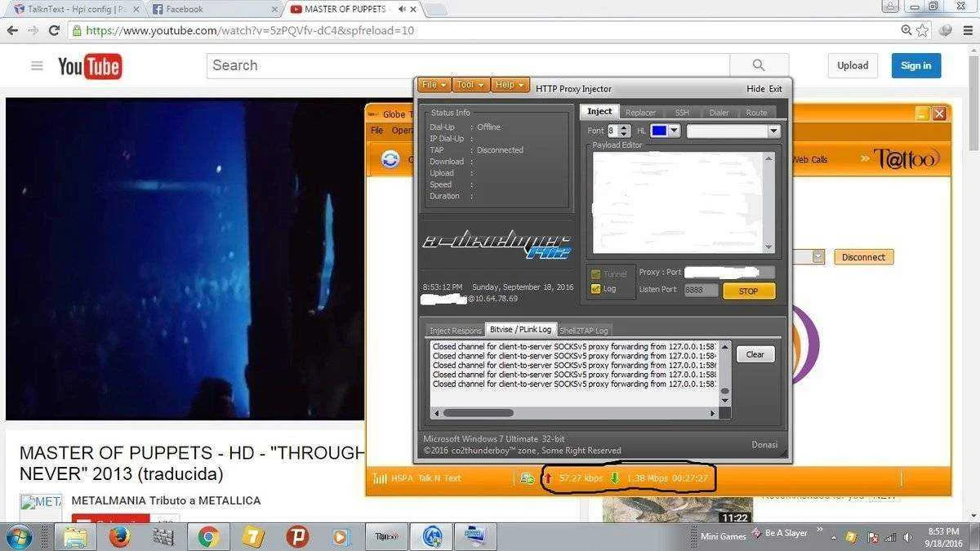Switch to the Dialer tab

[x=719, y=113]
